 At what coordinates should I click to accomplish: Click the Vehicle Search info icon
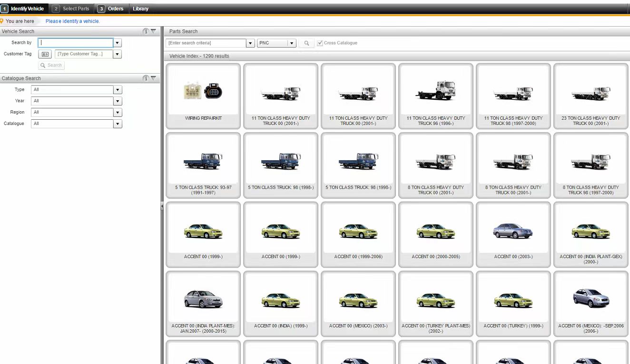[146, 31]
